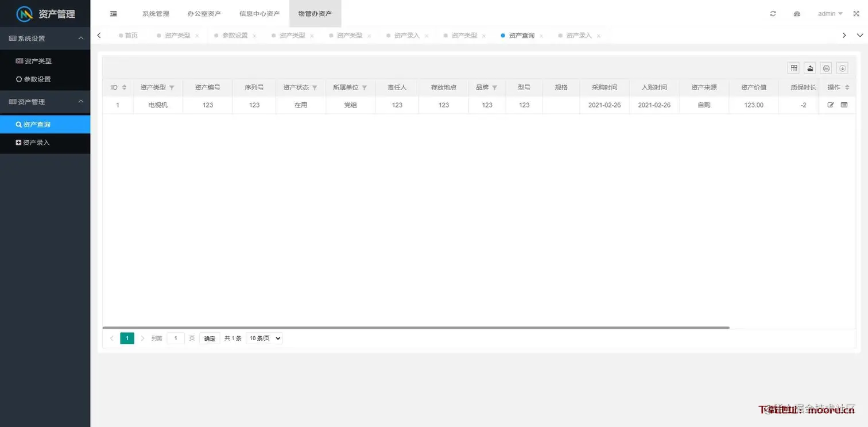Click the 电视机 cell
Viewport: 868px width, 427px height.
pos(158,105)
